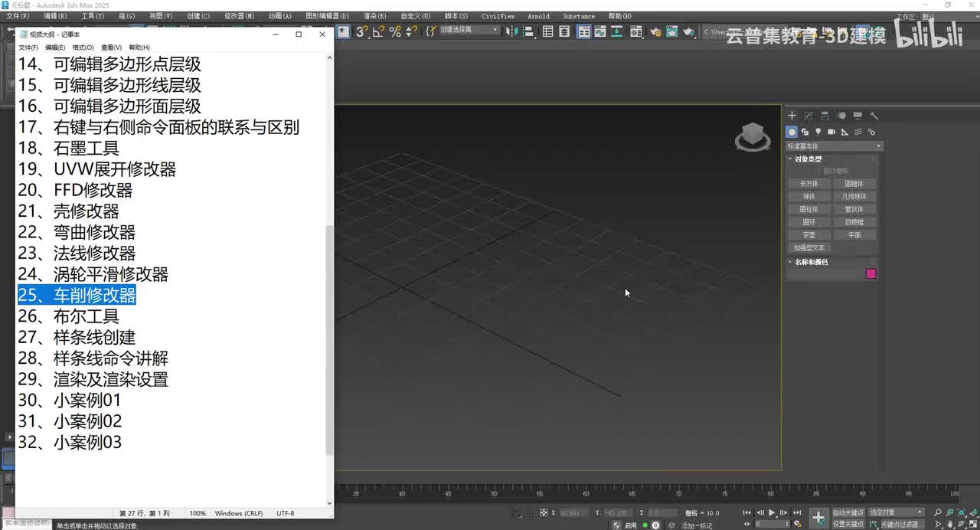This screenshot has width=980, height=530.
Task: Go to the end frame button
Action: tap(797, 512)
